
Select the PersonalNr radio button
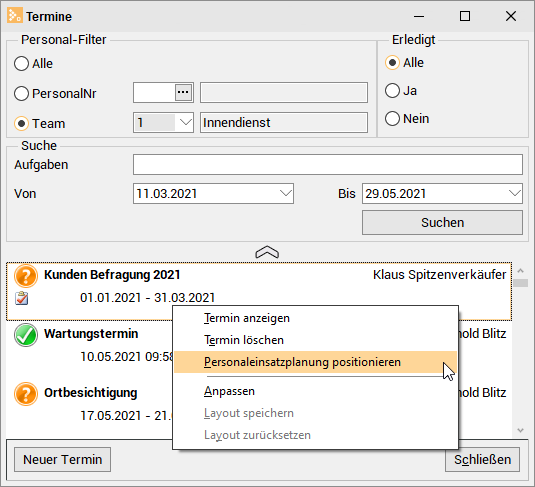point(21,93)
